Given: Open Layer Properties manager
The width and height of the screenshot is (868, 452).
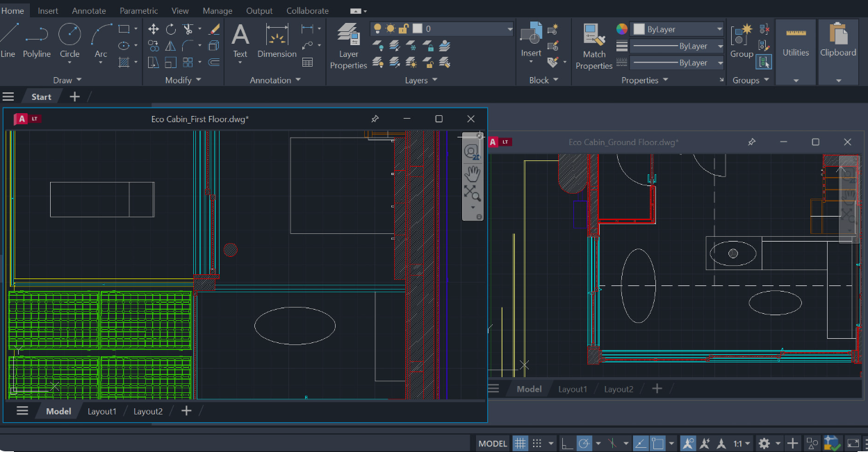Looking at the screenshot, I should (x=348, y=46).
